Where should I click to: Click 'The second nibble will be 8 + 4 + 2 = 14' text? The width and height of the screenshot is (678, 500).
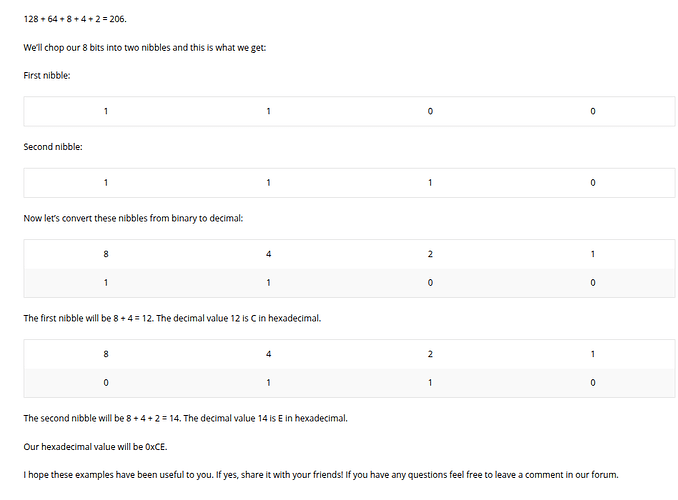[x=102, y=418]
